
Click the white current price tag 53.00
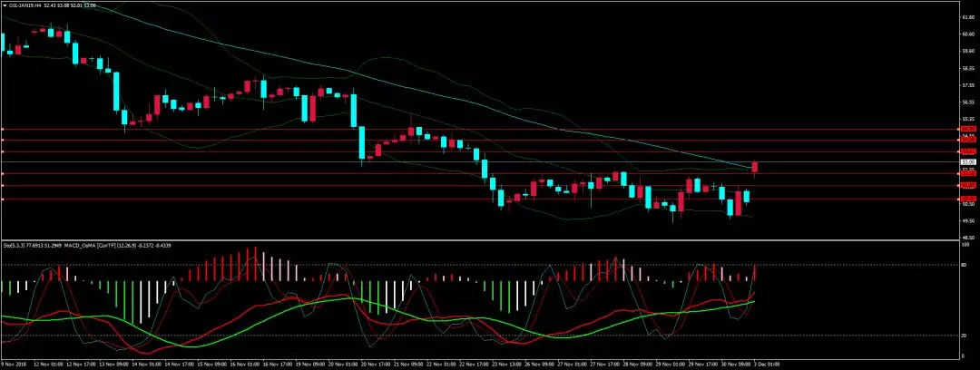[967, 162]
